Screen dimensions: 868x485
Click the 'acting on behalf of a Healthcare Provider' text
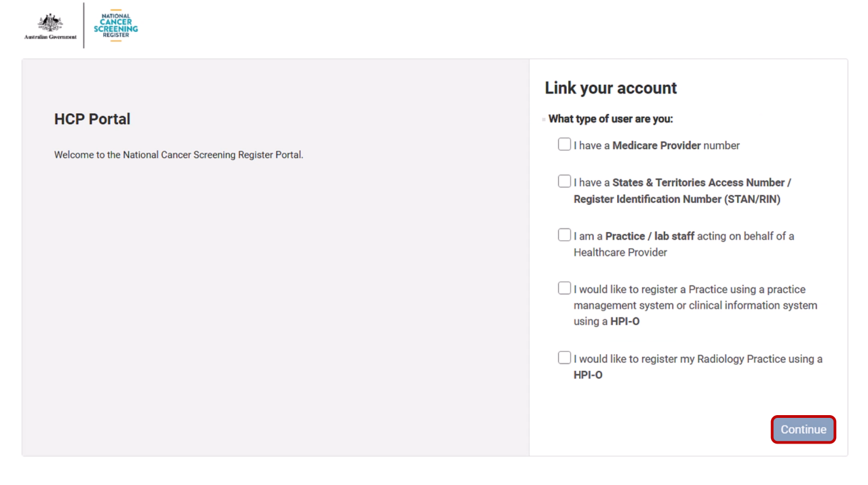coord(684,244)
